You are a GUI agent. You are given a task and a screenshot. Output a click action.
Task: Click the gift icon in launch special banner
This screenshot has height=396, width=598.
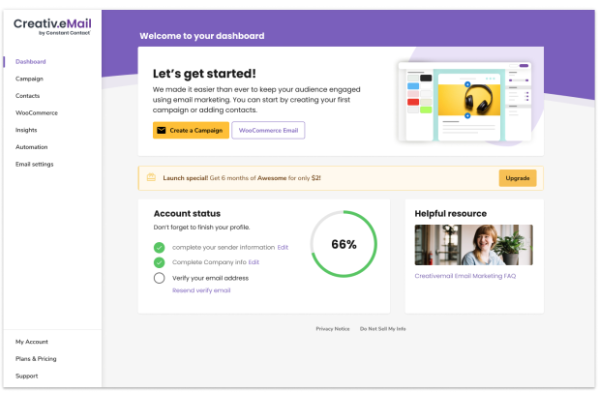pos(151,177)
